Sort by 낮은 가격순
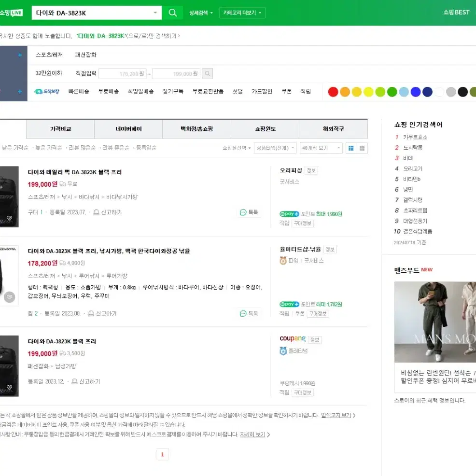This screenshot has height=476, width=476. click(x=15, y=148)
